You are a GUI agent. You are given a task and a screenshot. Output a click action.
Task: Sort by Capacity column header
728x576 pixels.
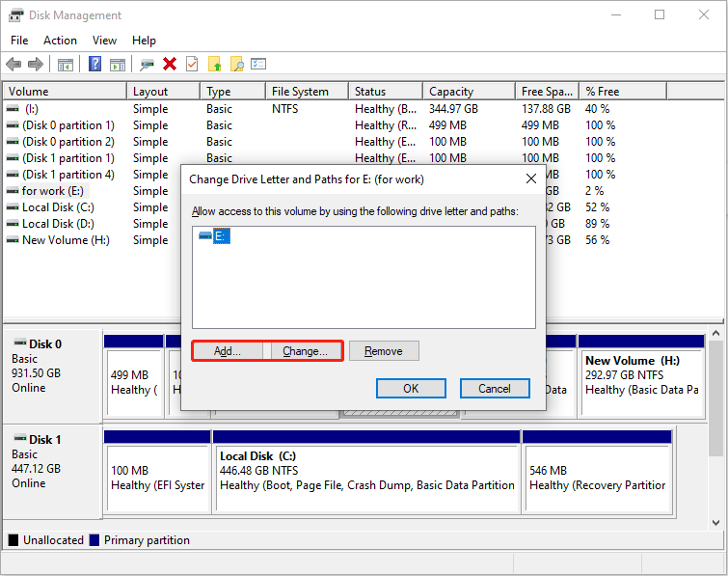[x=470, y=92]
